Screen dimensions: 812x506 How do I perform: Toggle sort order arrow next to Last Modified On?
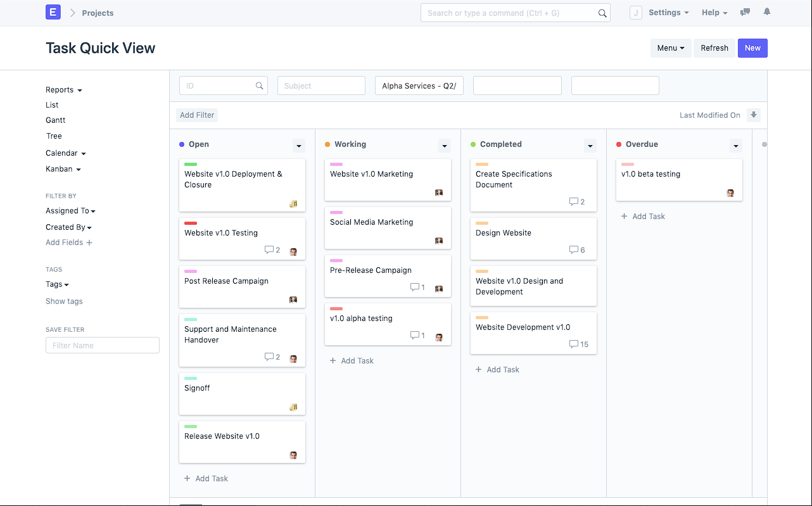tap(754, 115)
